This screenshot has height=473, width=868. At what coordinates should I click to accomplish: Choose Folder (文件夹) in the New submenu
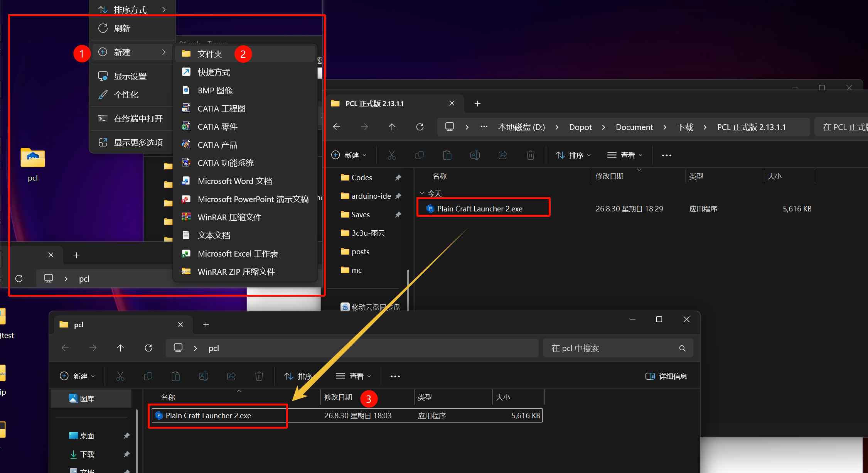245,54
